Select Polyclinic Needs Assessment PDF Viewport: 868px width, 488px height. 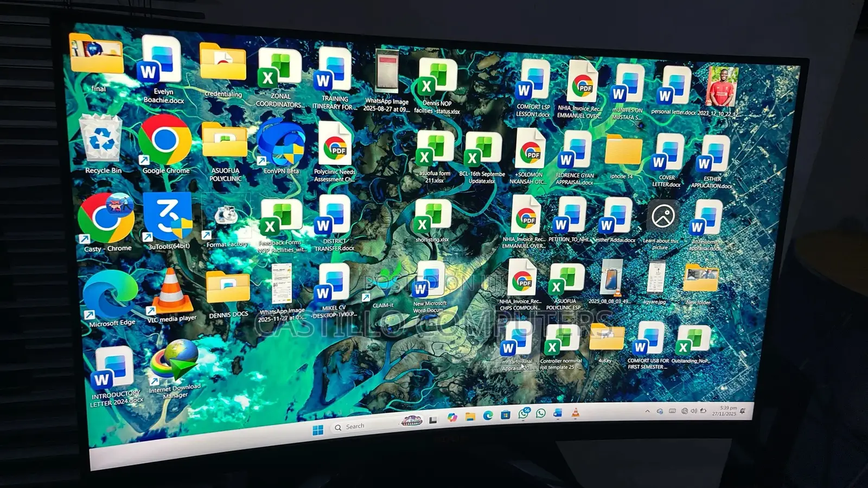click(x=335, y=152)
